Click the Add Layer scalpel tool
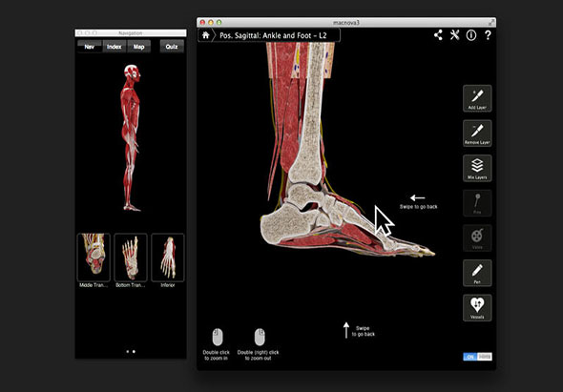Image resolution: width=563 pixels, height=392 pixels. click(x=477, y=98)
